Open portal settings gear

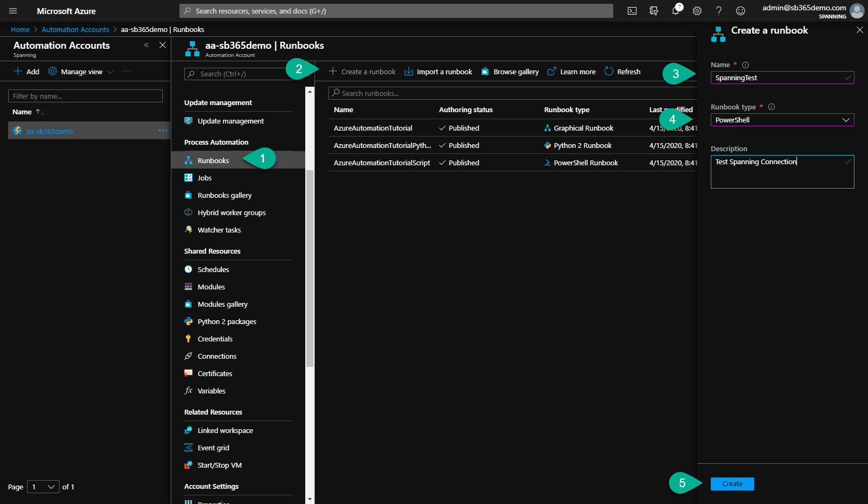(697, 11)
